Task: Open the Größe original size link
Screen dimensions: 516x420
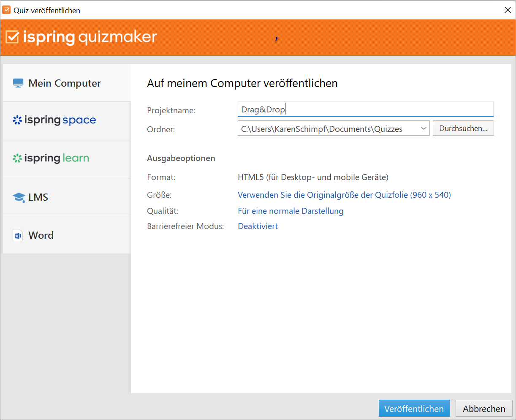Action: click(x=344, y=195)
